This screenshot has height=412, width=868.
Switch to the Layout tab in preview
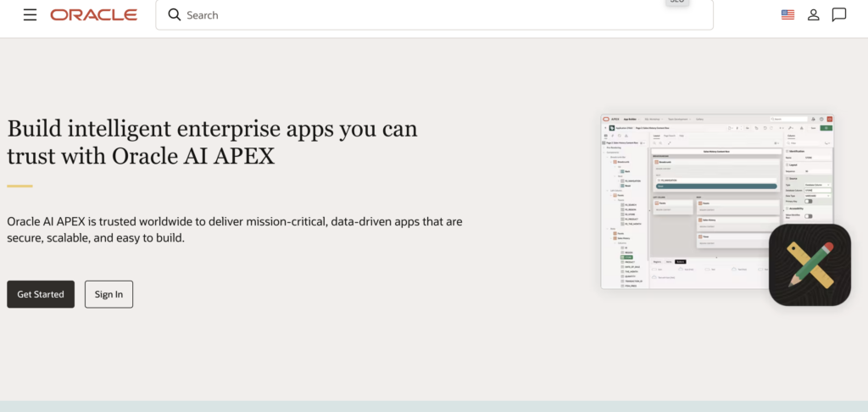pos(656,135)
